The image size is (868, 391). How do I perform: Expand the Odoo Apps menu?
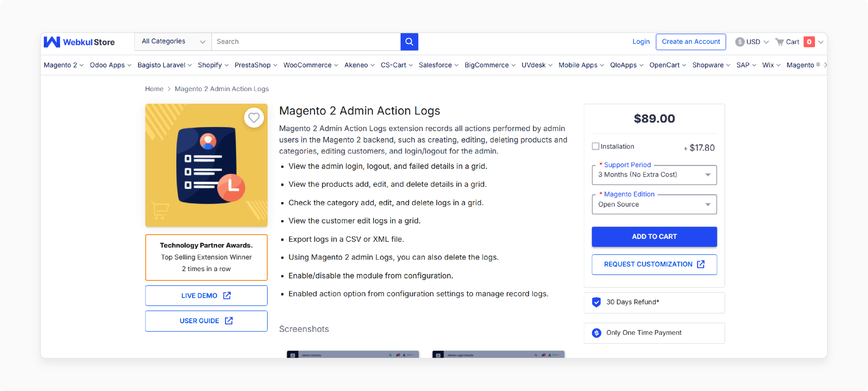coord(110,65)
